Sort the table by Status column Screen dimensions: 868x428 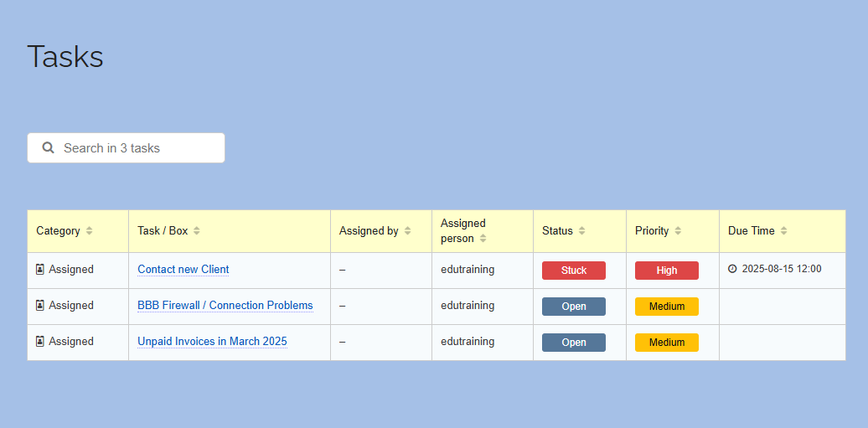click(582, 231)
